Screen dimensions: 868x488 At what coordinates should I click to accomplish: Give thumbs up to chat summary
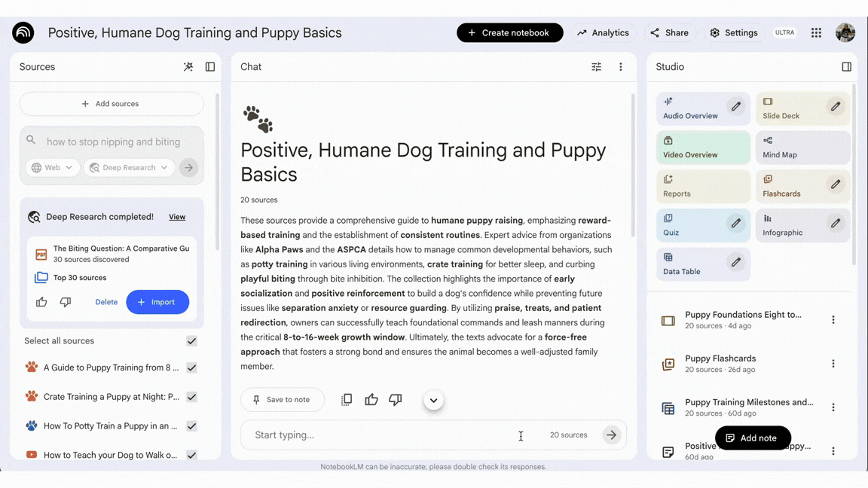[371, 400]
